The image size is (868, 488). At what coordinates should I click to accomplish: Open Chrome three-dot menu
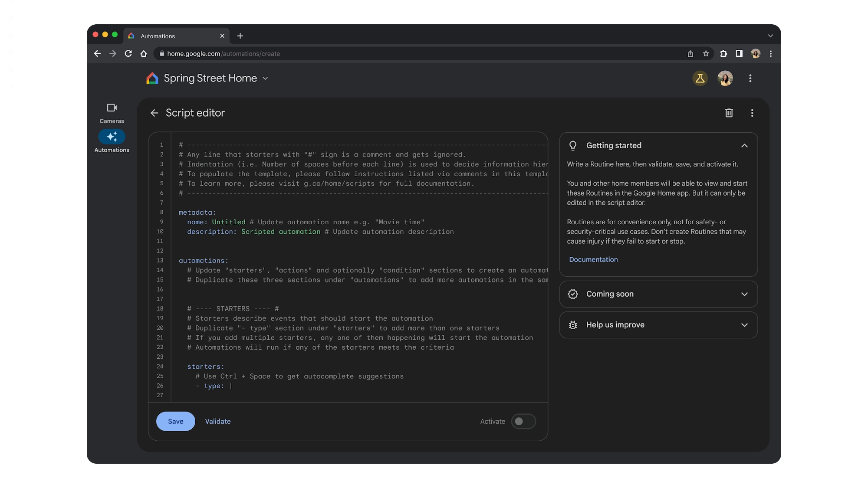[x=771, y=54]
